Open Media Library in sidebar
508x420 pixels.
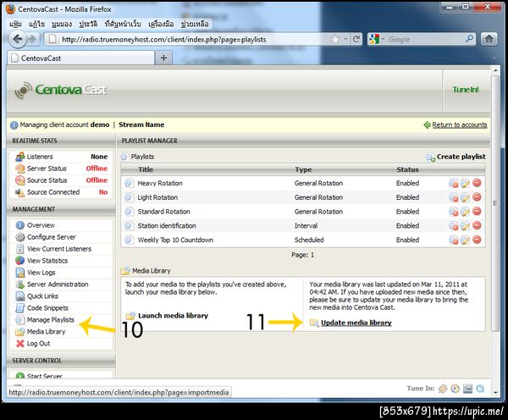tap(46, 332)
